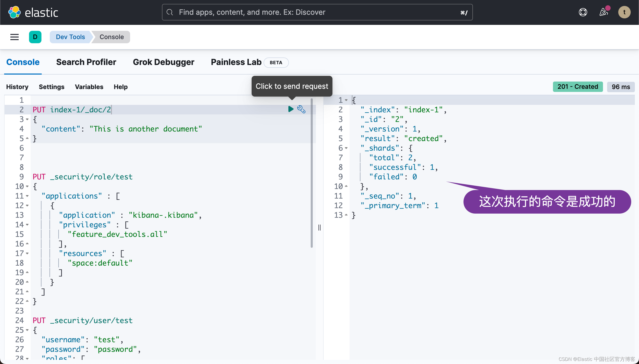Open the Grok Debugger tab
Viewport: 639px width, 364px height.
coord(164,62)
